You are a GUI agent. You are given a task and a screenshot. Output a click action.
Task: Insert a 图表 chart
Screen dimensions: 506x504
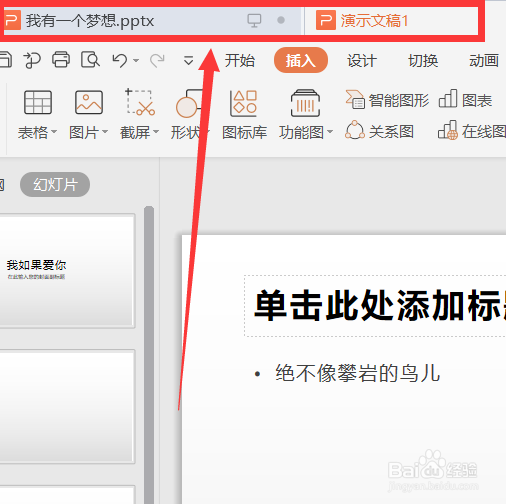coord(465,100)
